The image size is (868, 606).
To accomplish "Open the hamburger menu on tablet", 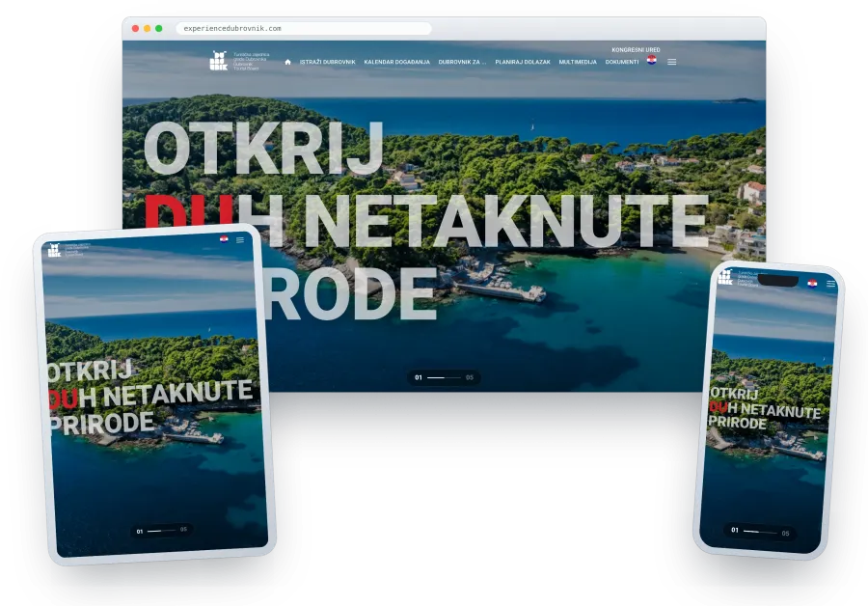I will coord(240,240).
